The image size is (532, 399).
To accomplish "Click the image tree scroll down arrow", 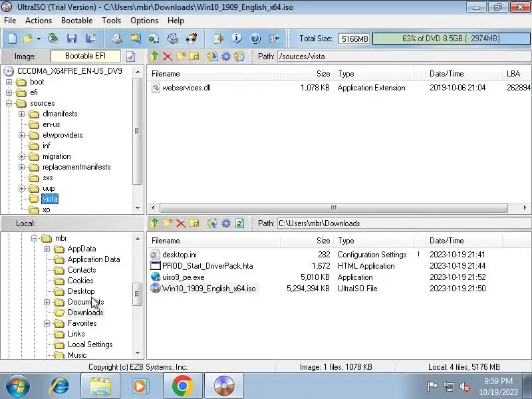I will point(138,207).
